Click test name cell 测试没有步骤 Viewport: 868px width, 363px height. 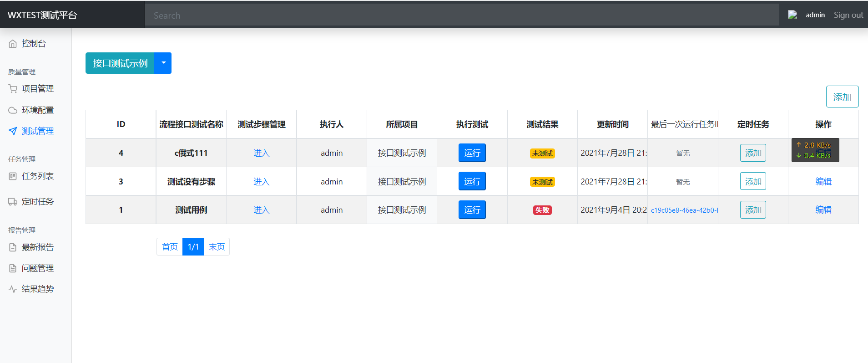point(191,182)
